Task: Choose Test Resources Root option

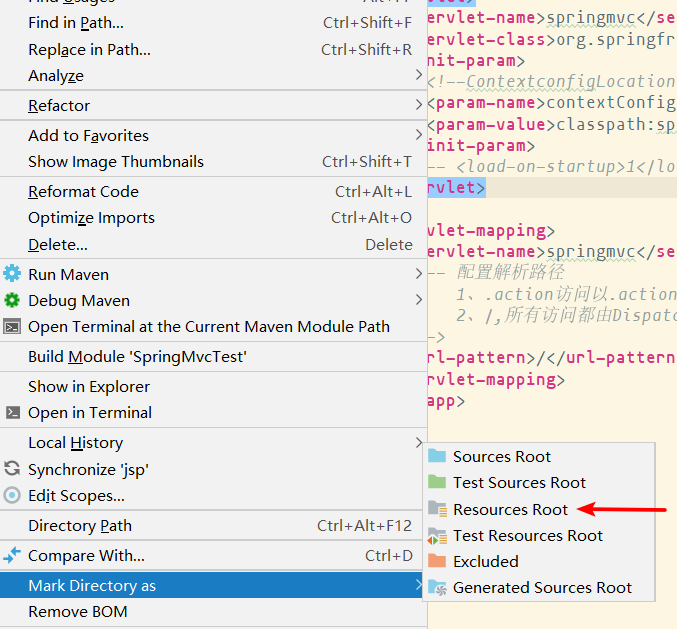Action: pyautogui.click(x=527, y=535)
